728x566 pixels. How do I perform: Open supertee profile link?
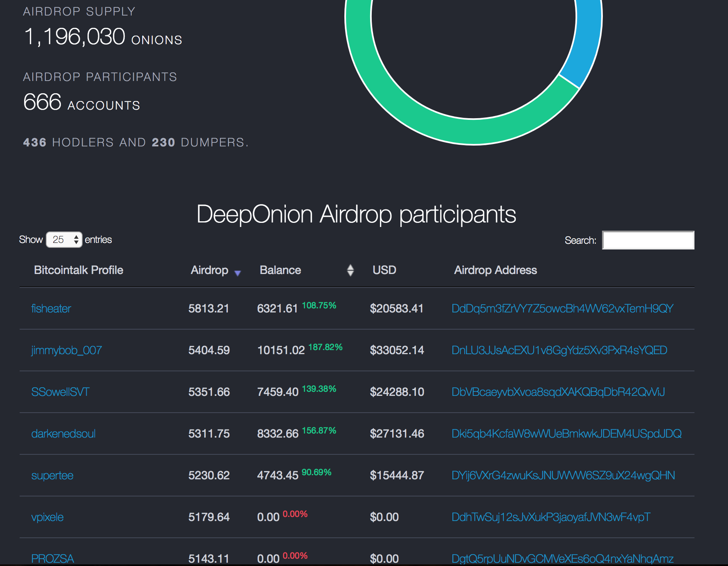(x=52, y=476)
